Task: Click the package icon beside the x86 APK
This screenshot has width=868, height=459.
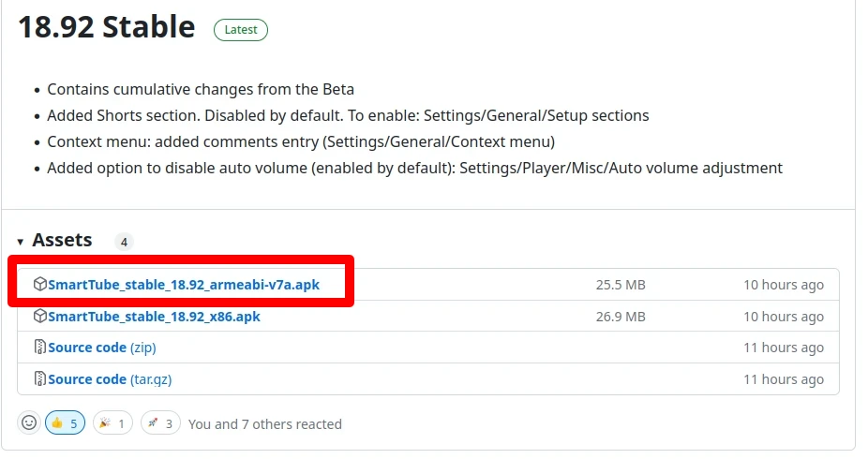Action: click(40, 317)
